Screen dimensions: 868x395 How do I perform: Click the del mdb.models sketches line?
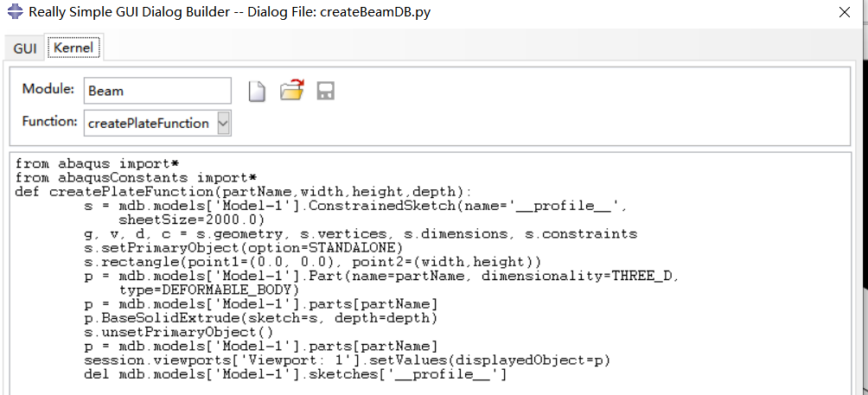294,374
